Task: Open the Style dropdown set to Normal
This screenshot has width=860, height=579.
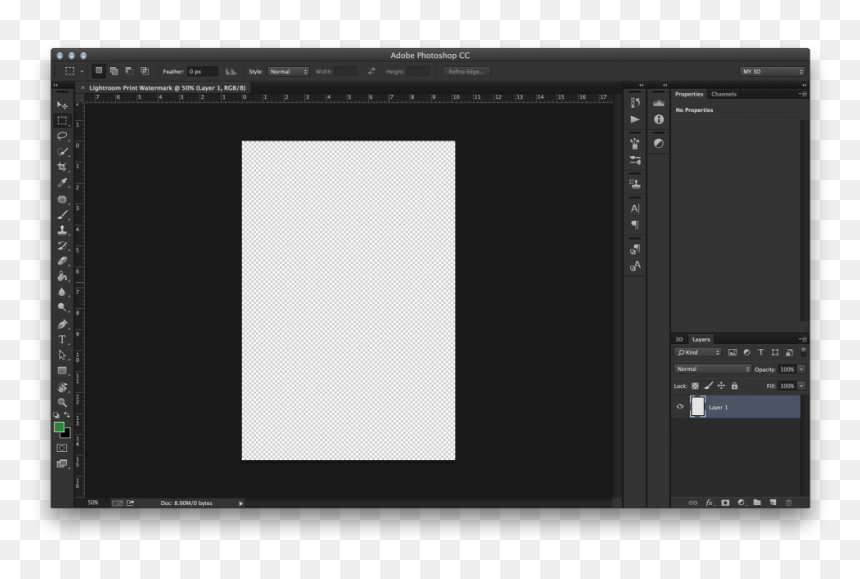Action: [x=288, y=72]
